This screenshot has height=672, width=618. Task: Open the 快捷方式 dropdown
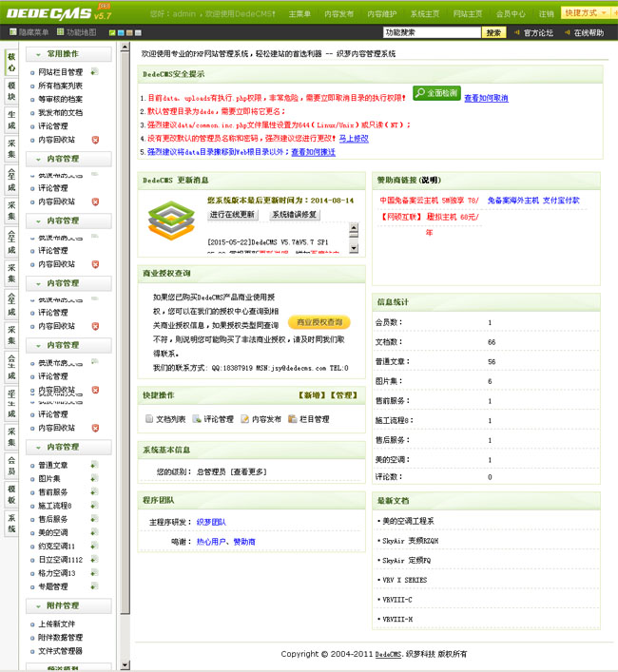point(586,13)
